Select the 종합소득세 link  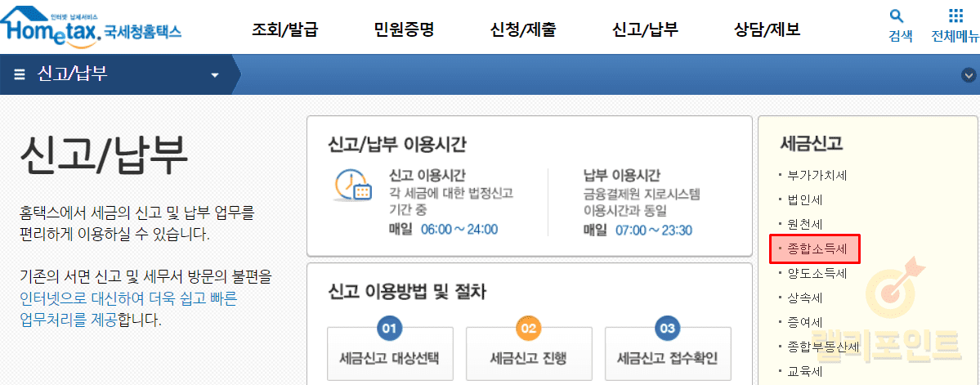817,248
